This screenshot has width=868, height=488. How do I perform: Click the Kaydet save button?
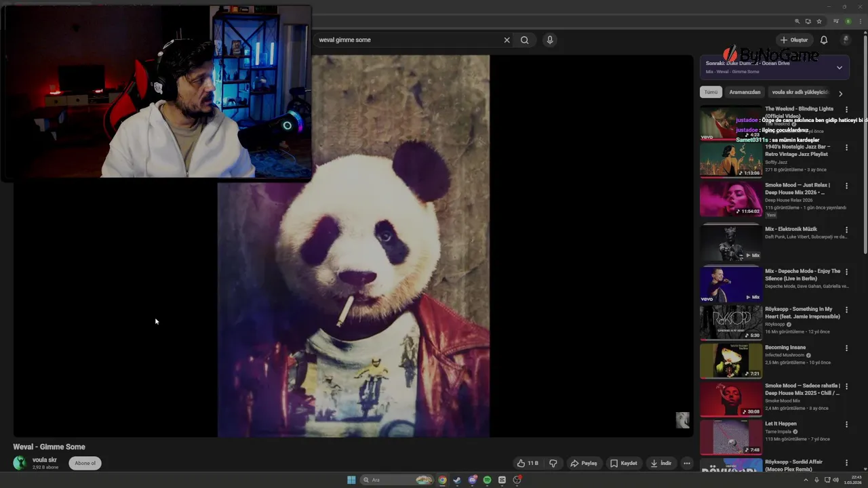(624, 464)
